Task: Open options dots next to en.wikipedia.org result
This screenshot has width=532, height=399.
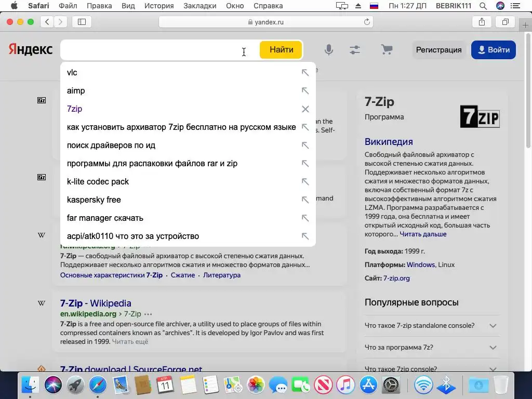Action: pyautogui.click(x=148, y=314)
